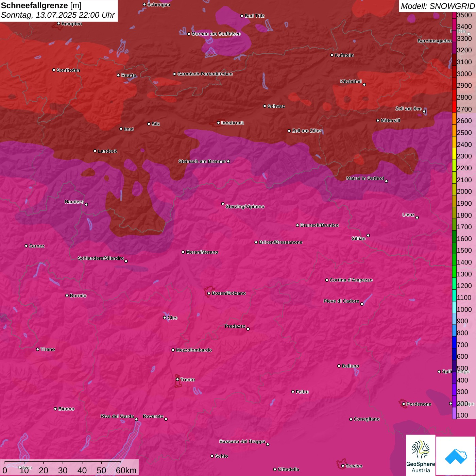Click the Bad Tölz town label

tap(254, 16)
